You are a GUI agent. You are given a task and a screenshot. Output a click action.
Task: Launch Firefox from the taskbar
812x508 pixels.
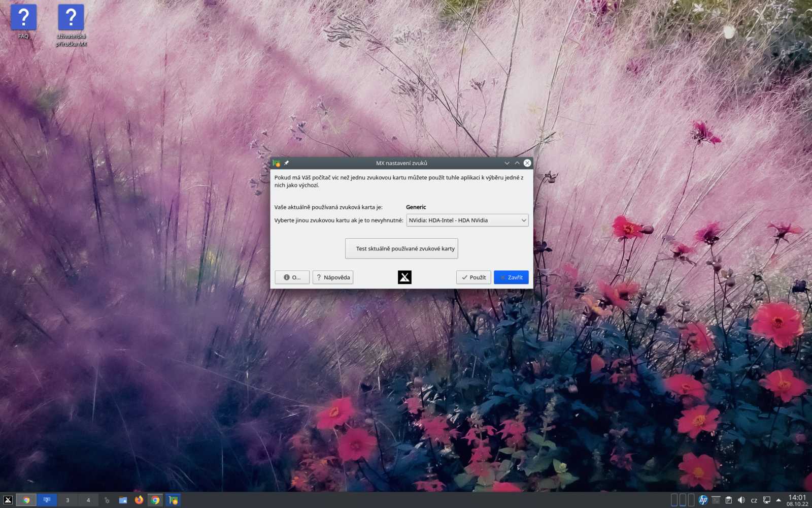(x=139, y=500)
